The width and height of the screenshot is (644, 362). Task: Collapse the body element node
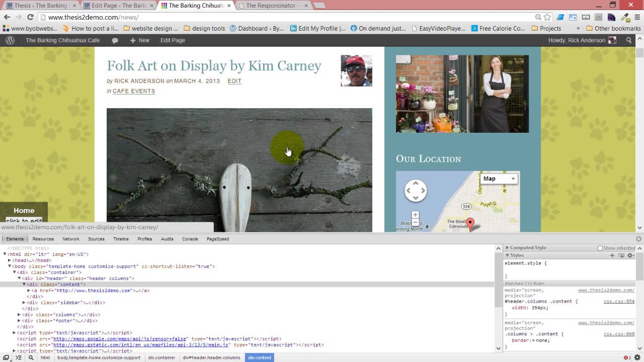(10, 266)
